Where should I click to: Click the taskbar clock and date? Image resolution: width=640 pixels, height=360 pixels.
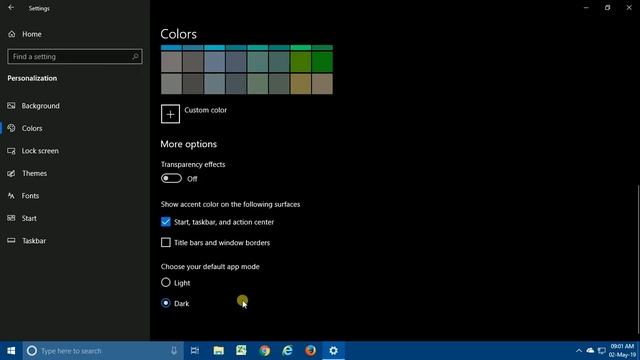(x=623, y=351)
